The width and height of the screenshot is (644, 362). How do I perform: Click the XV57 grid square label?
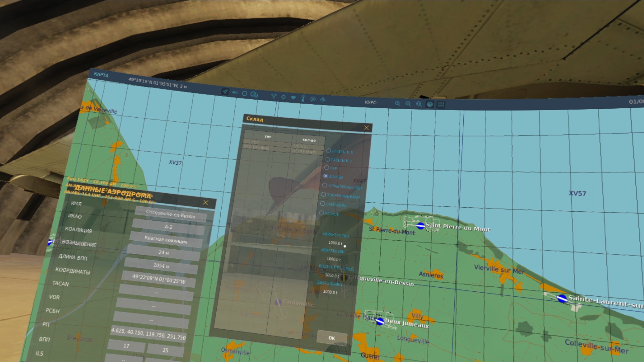[577, 193]
